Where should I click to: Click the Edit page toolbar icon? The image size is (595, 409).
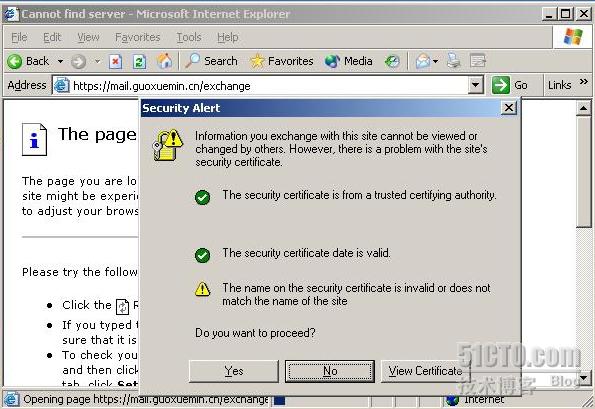point(477,61)
